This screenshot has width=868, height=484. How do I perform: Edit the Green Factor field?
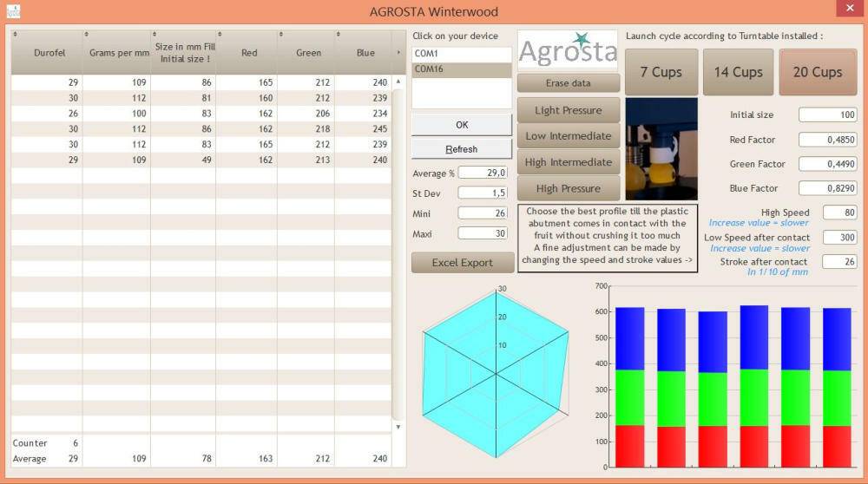click(827, 164)
